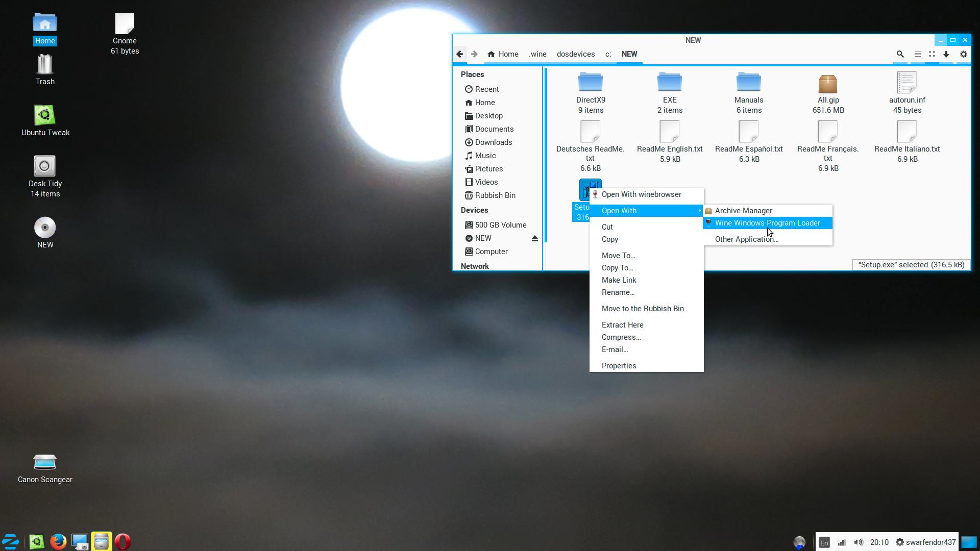Click the dosdevices breadcrumb button
Screen dimensions: 980x551
[x=575, y=54]
